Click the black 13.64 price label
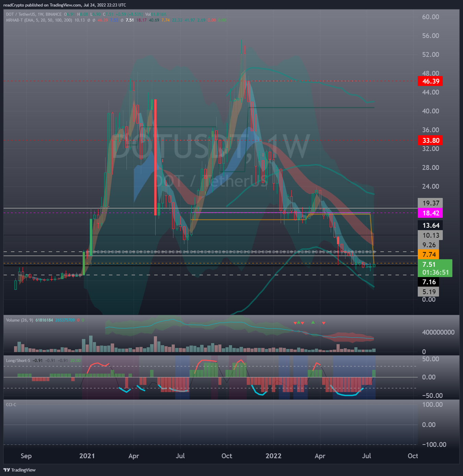The width and height of the screenshot is (463, 476). point(430,225)
